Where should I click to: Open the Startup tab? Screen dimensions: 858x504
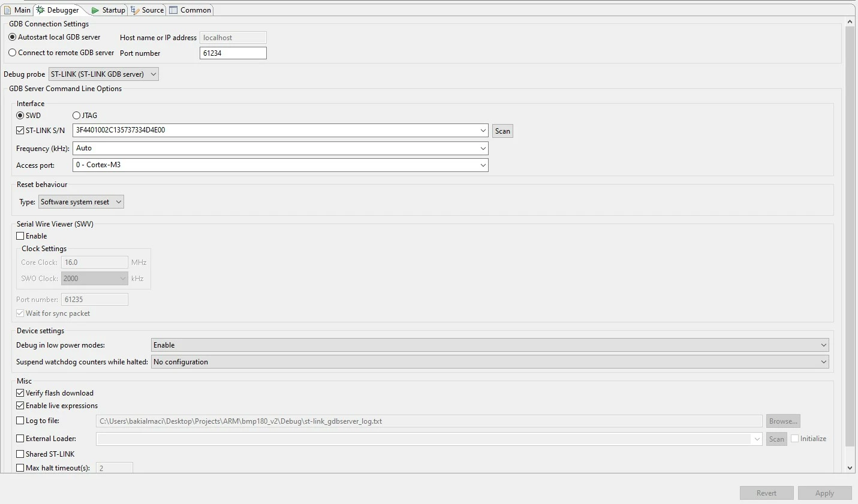coord(108,10)
